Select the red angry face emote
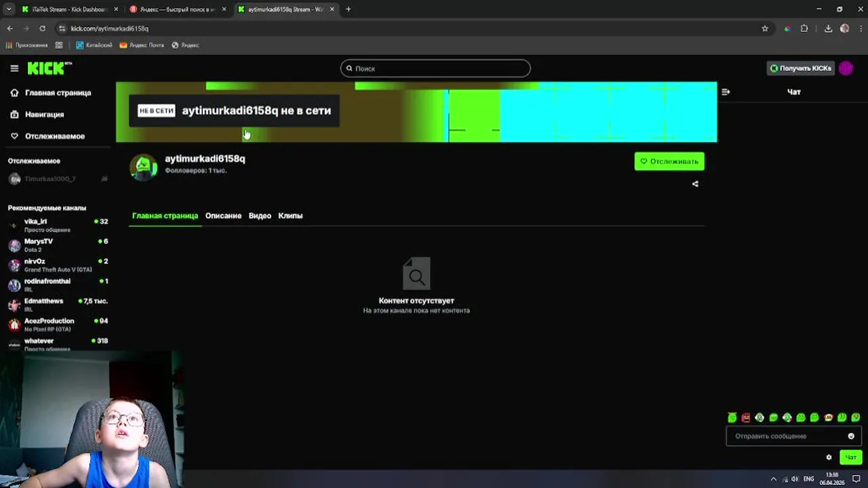868x488 pixels. click(746, 418)
